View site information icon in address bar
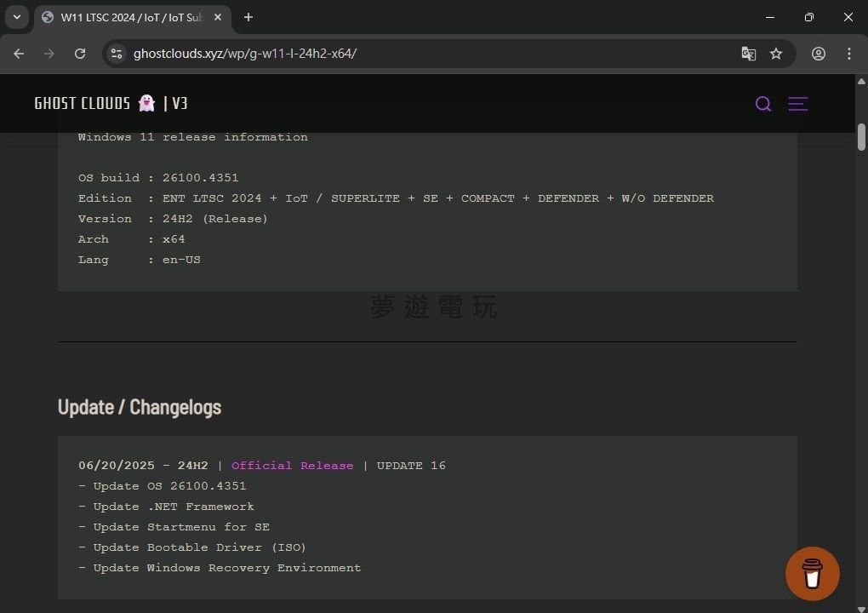Viewport: 868px width, 613px height. 117,54
